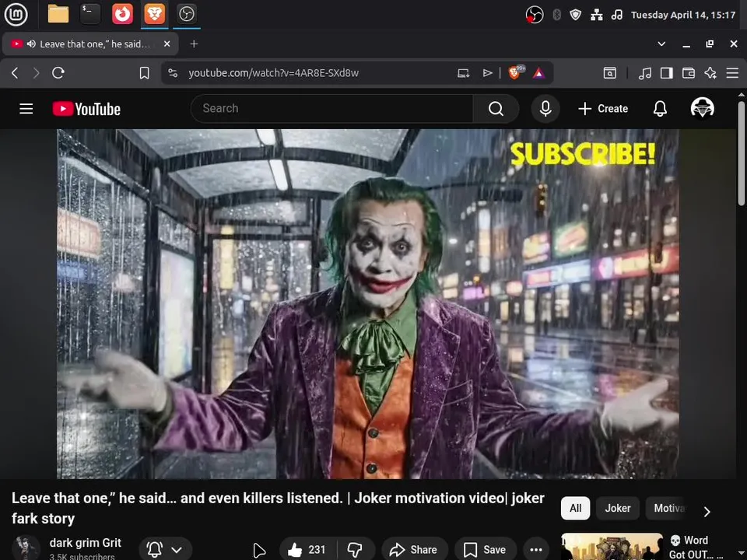This screenshot has height=560, width=747.
Task: Open the account avatar menu
Action: pos(702,107)
